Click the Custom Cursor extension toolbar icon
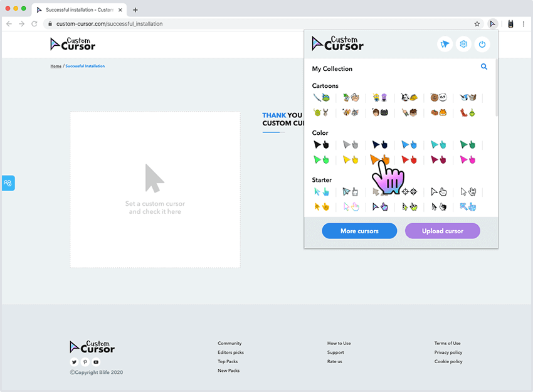The width and height of the screenshot is (533, 392). (x=492, y=24)
